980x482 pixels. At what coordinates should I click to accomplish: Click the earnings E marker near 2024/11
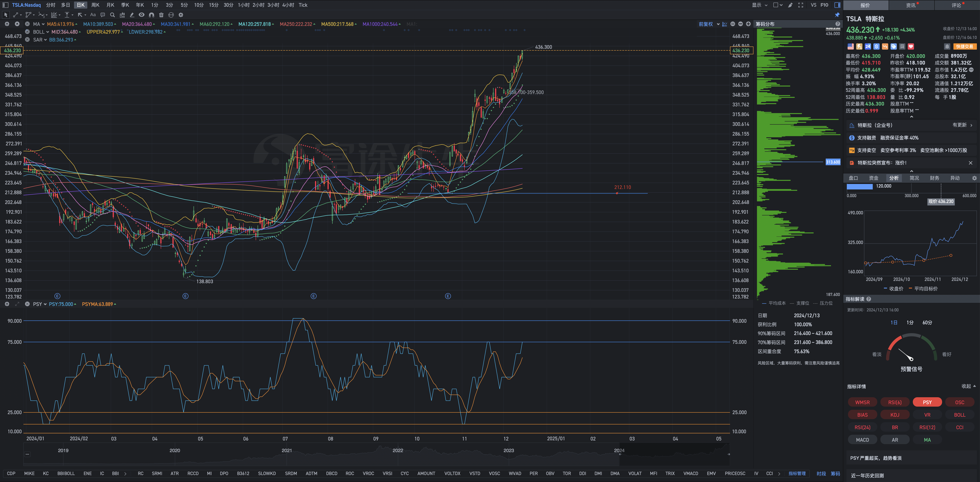[x=448, y=296]
